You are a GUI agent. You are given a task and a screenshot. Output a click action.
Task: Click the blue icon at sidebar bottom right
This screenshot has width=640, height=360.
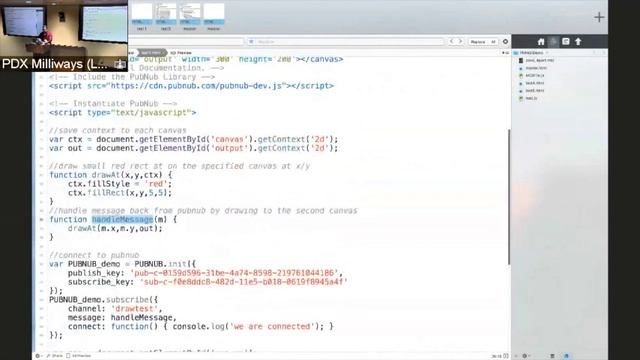click(567, 356)
